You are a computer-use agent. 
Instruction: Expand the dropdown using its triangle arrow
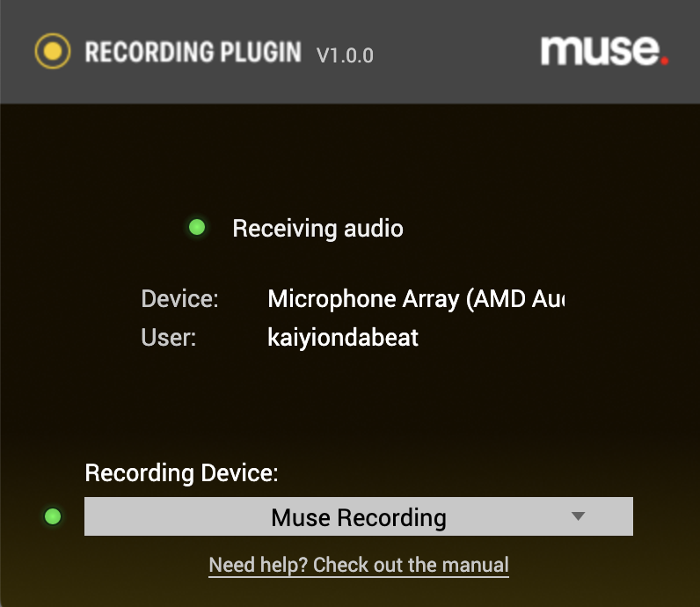click(578, 516)
